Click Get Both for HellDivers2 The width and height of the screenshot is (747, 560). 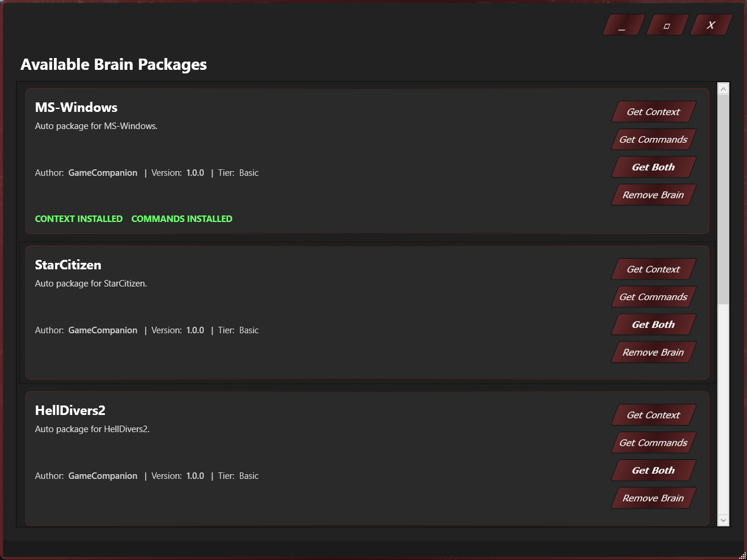(653, 470)
